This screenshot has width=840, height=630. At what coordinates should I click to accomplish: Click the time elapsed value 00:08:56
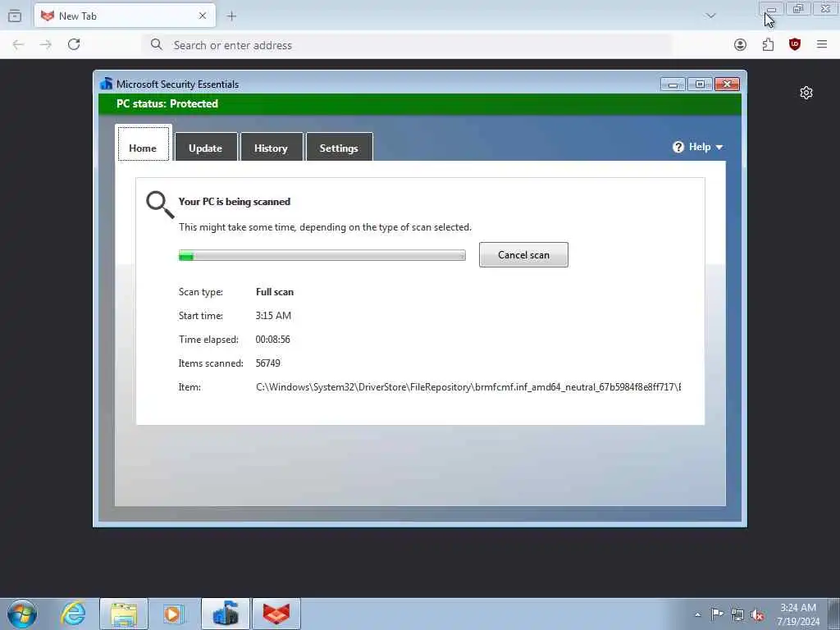(x=272, y=340)
